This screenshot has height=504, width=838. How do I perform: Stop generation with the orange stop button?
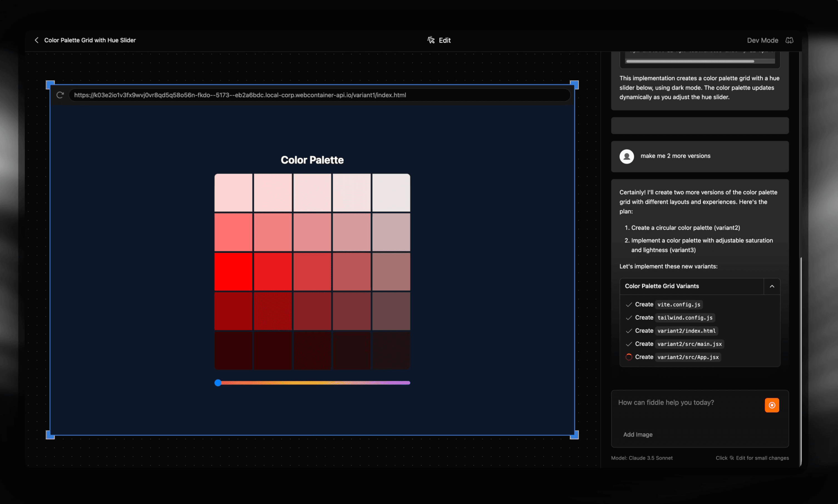click(772, 405)
